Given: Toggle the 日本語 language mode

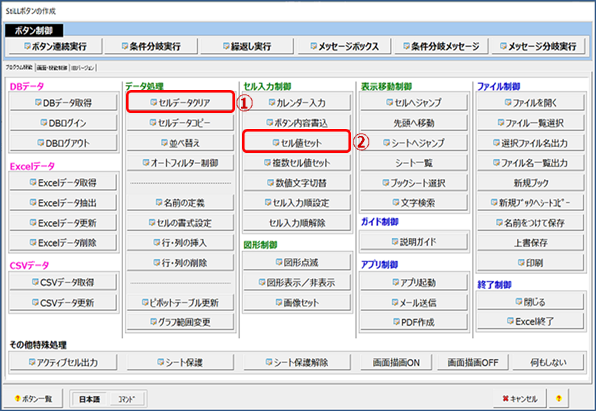Looking at the screenshot, I should pos(89,399).
